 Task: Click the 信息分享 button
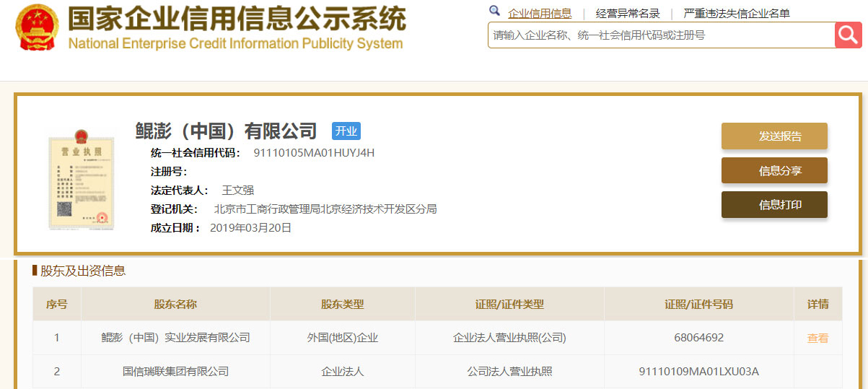point(773,170)
